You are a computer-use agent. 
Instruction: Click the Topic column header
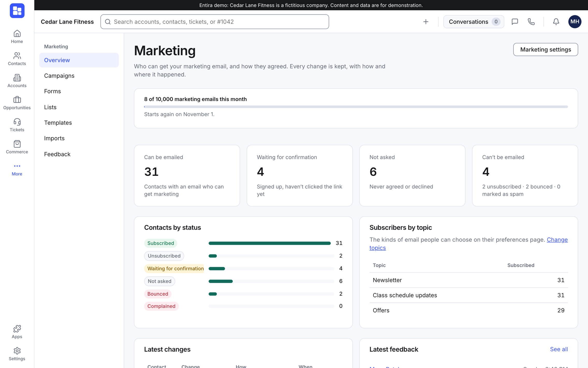click(379, 265)
